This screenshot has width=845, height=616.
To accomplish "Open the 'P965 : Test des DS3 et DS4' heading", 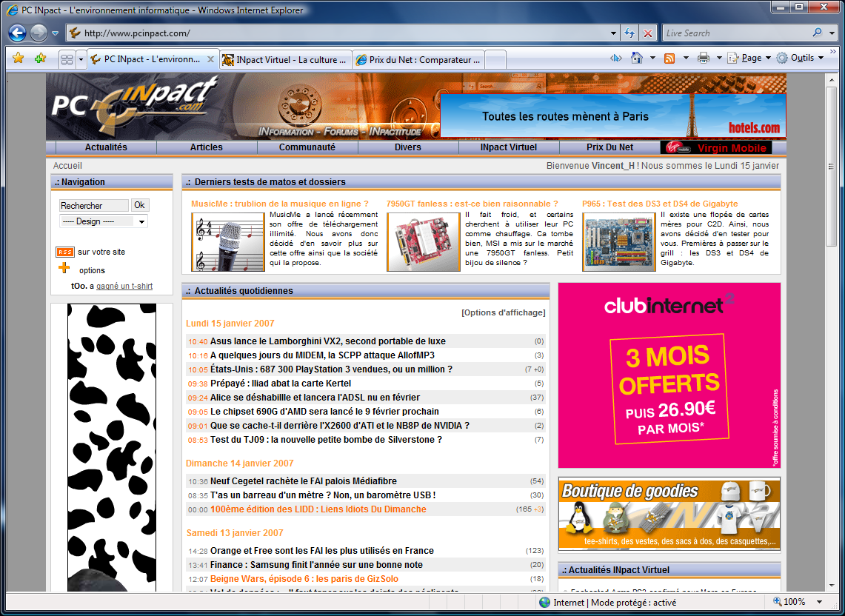I will click(660, 204).
